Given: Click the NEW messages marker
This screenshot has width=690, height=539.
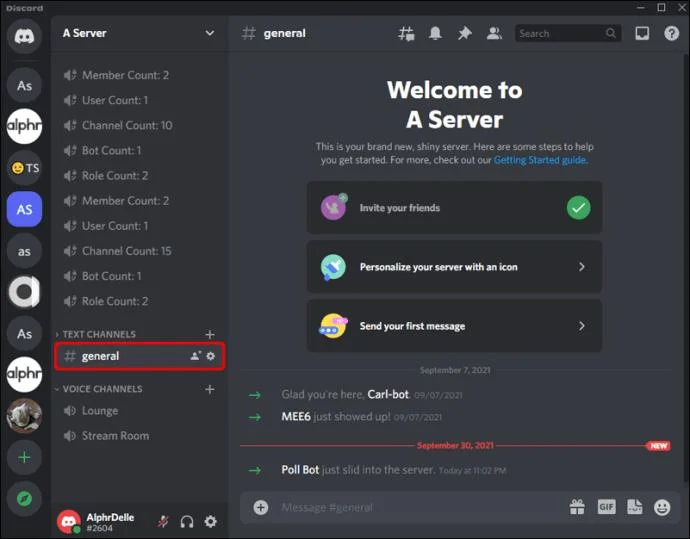Looking at the screenshot, I should coord(658,446).
